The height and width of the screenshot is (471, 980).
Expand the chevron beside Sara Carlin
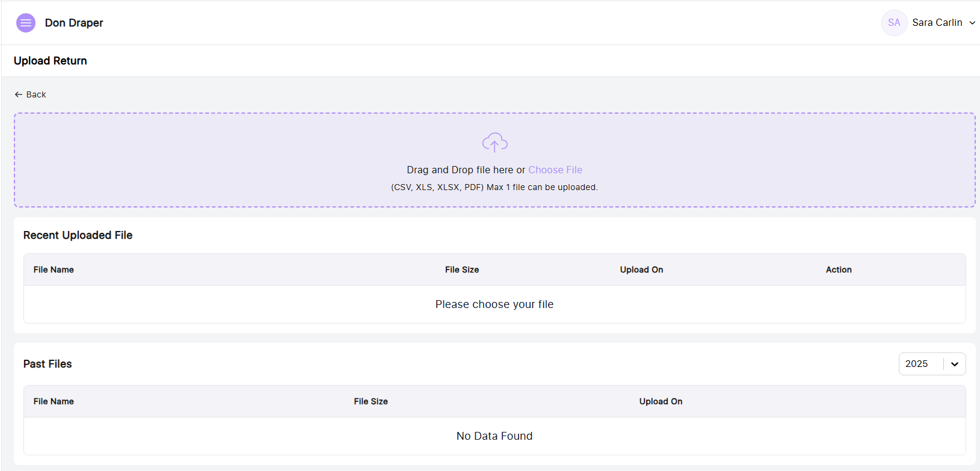click(x=972, y=23)
